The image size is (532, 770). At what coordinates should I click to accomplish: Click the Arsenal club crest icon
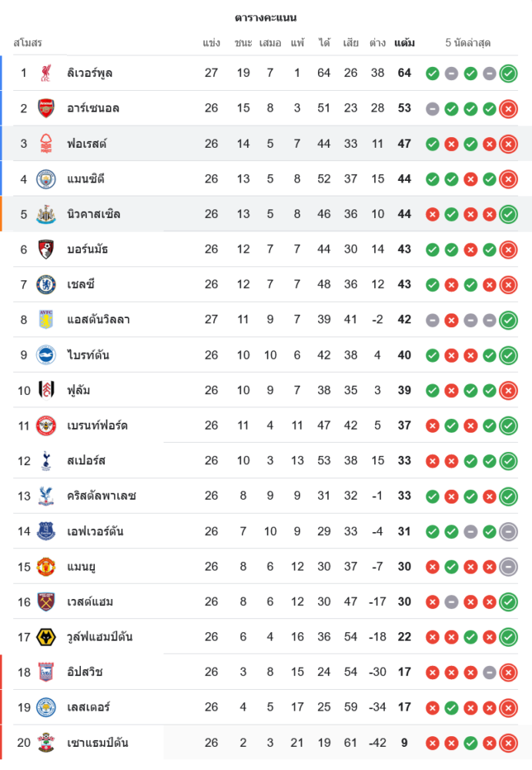tap(45, 109)
